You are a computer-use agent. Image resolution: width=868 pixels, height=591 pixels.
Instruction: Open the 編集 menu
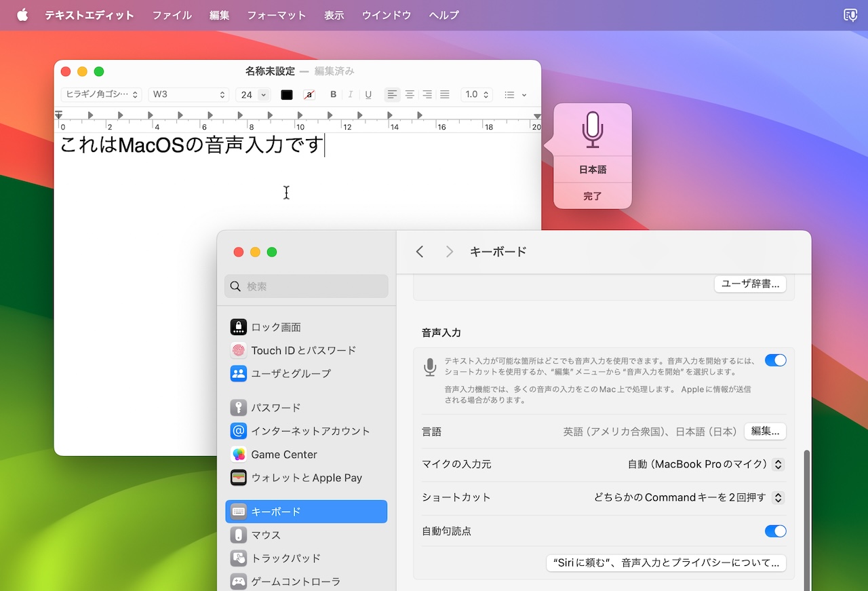(219, 15)
